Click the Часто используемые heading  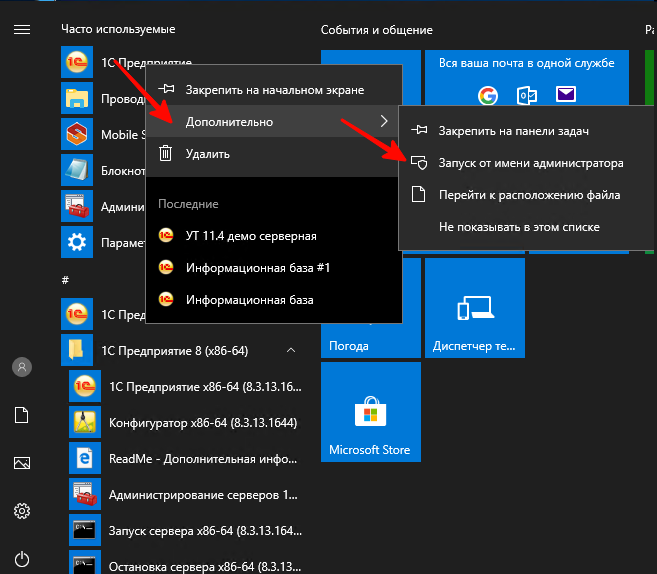118,29
